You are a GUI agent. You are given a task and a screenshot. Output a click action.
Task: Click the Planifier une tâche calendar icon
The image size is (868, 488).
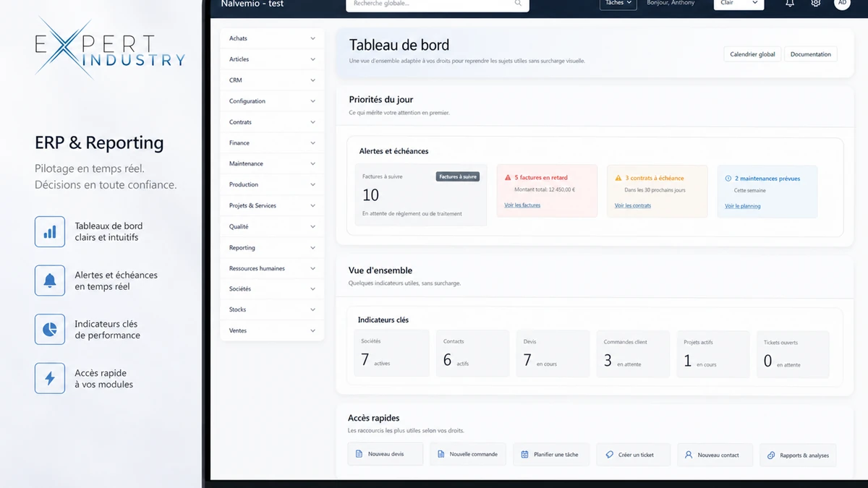[x=525, y=455]
